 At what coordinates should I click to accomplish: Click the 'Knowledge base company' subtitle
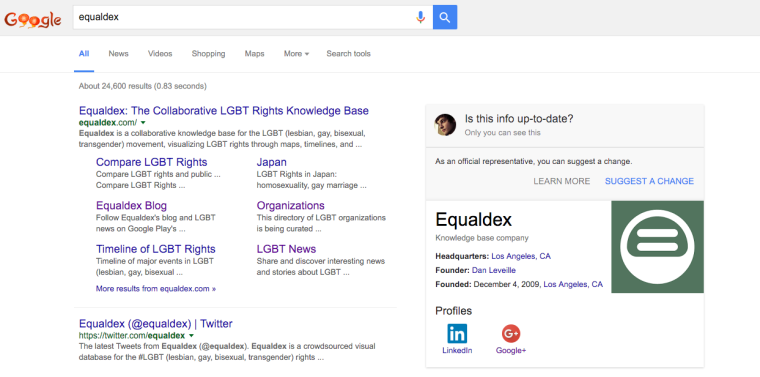tap(482, 238)
